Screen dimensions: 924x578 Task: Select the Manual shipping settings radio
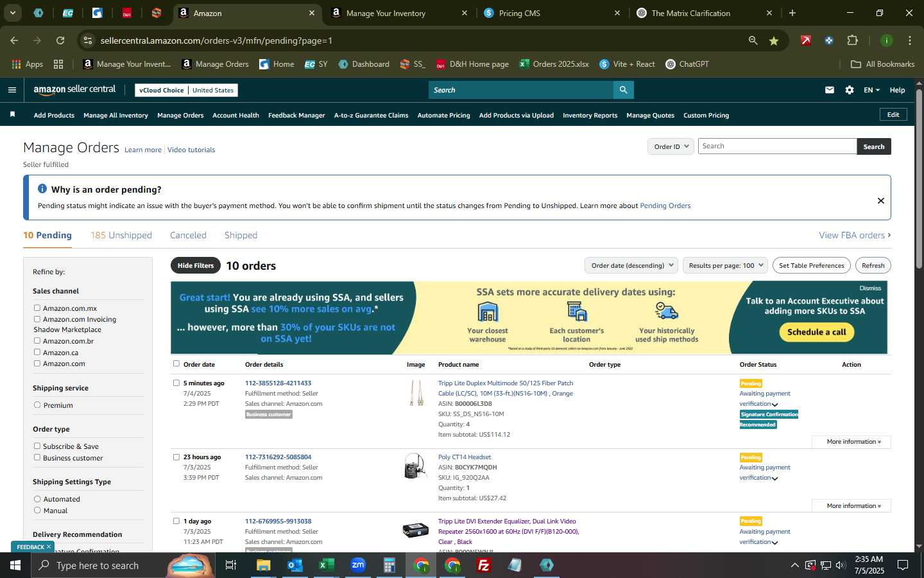tap(37, 510)
